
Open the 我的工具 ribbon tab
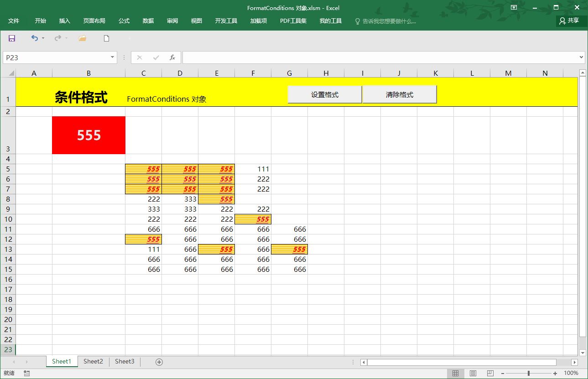click(331, 21)
